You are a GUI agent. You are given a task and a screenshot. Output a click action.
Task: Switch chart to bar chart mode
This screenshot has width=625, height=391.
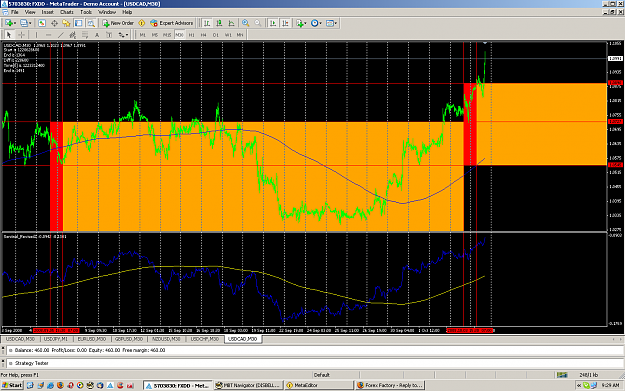(x=207, y=23)
